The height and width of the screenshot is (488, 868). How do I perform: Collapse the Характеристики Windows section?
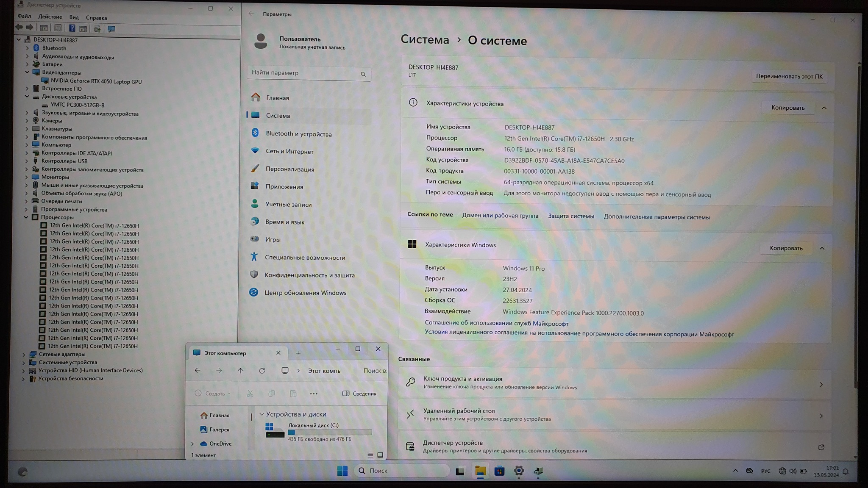822,248
